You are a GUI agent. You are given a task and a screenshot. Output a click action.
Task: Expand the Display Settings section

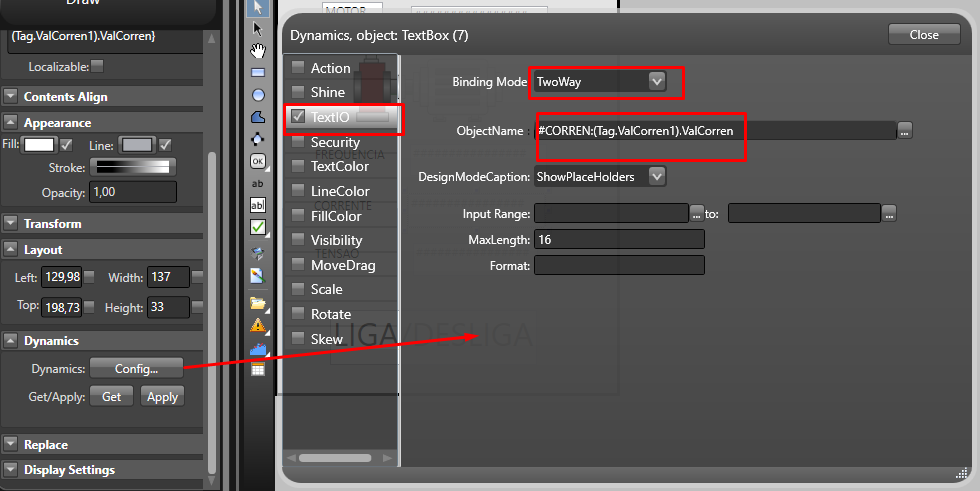point(11,470)
